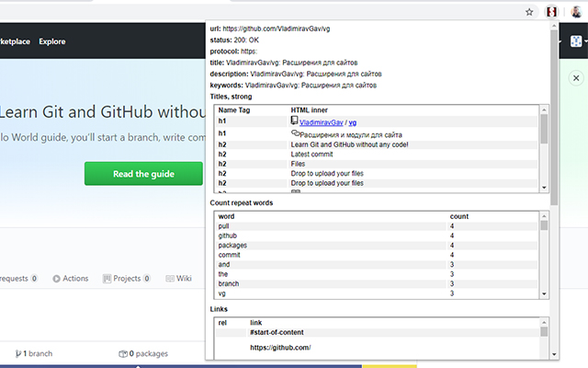
Task: Select the 'pull' word row
Action: click(x=377, y=226)
